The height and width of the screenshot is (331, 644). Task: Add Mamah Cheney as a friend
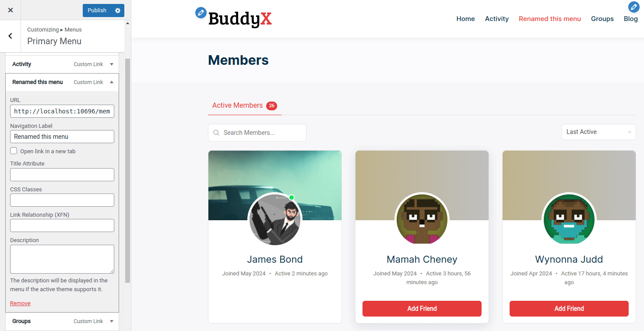click(422, 309)
